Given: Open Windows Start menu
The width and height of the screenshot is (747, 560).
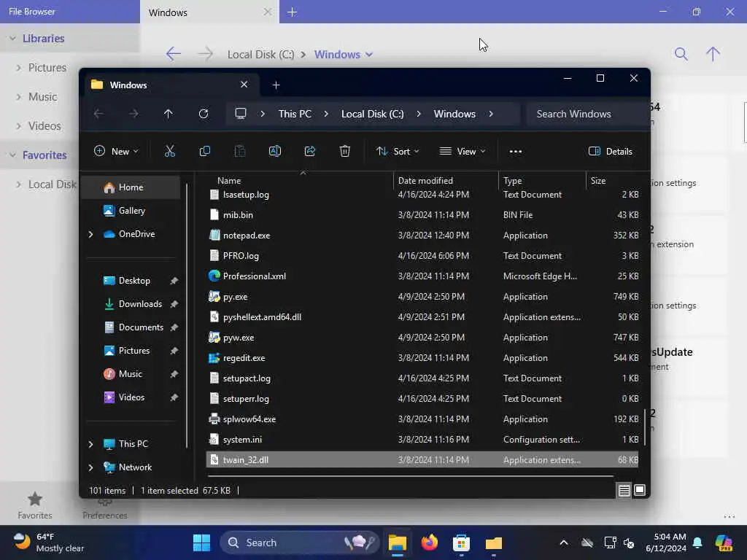Looking at the screenshot, I should point(201,542).
